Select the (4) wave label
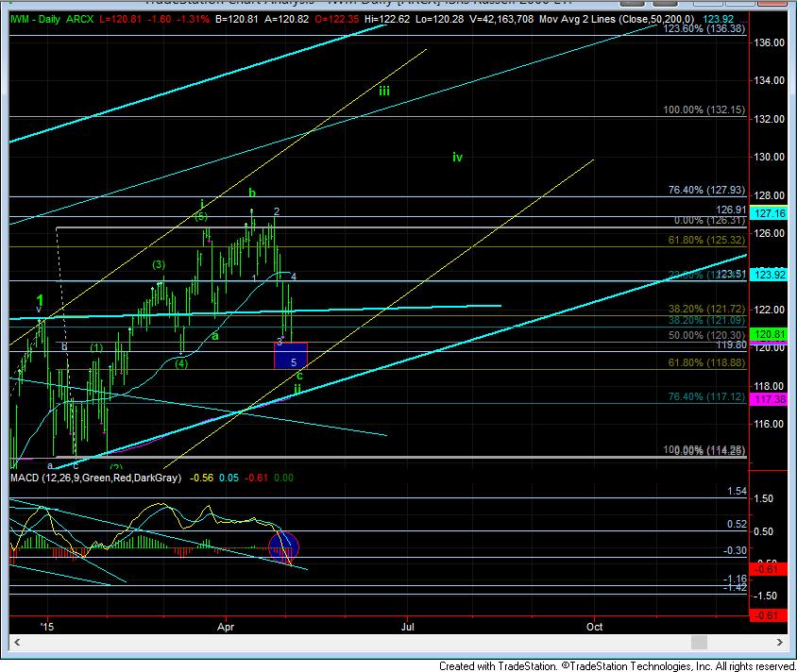Image resolution: width=797 pixels, height=672 pixels. pos(181,363)
